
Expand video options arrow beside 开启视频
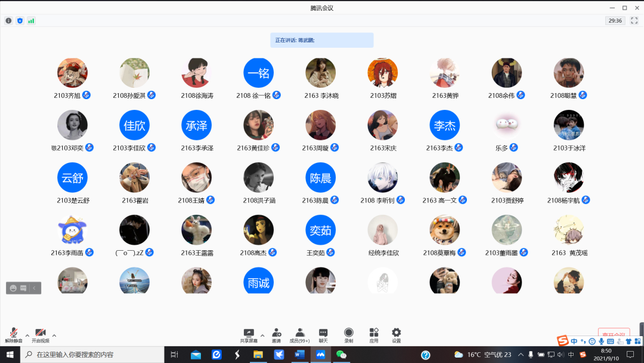tap(54, 336)
